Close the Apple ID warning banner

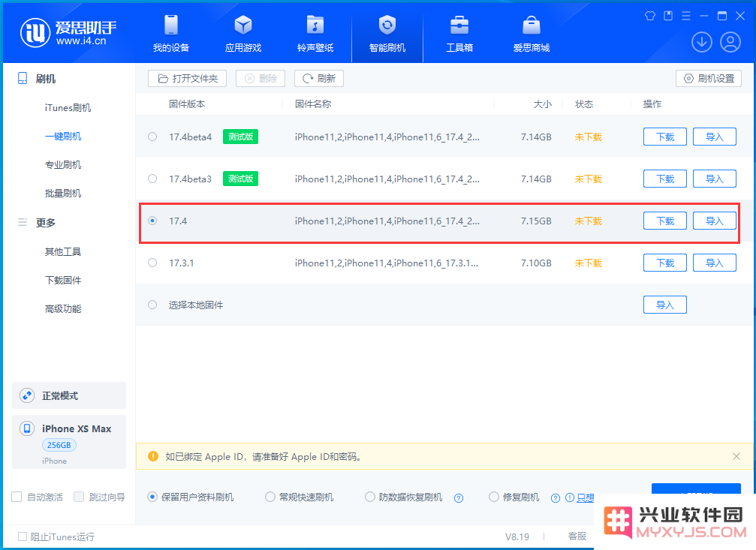pos(736,456)
